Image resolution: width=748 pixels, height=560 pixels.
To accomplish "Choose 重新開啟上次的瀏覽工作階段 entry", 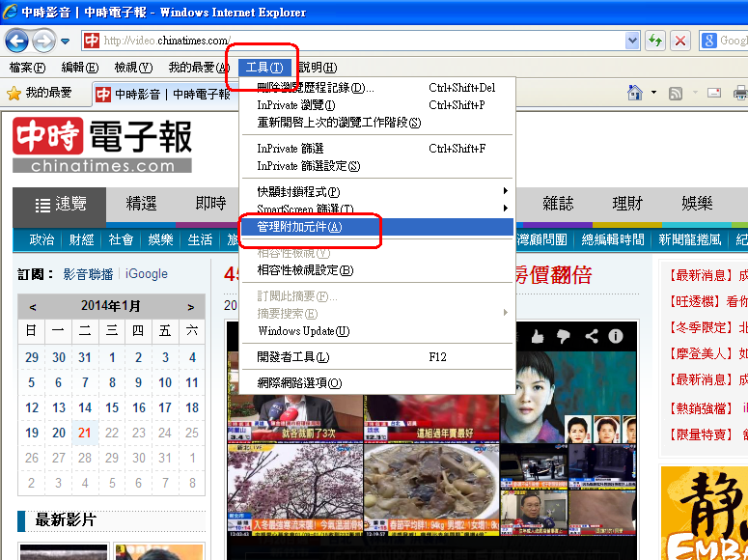I will (376, 123).
